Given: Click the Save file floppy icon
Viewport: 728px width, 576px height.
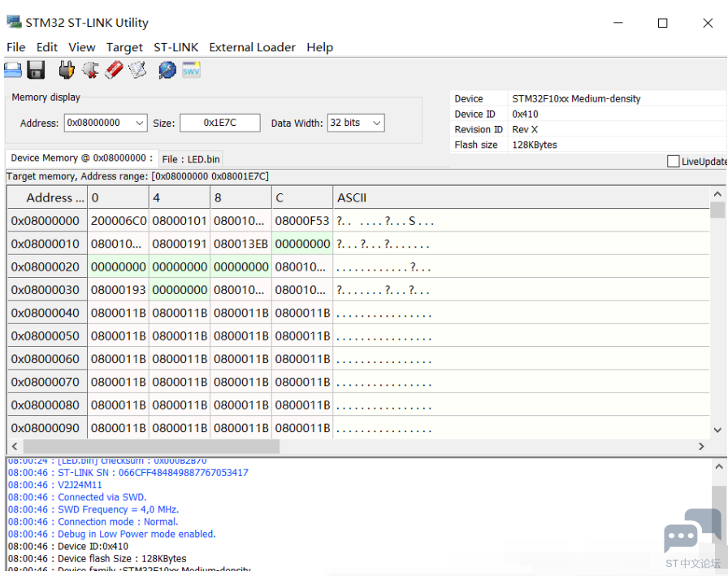Looking at the screenshot, I should tap(36, 70).
